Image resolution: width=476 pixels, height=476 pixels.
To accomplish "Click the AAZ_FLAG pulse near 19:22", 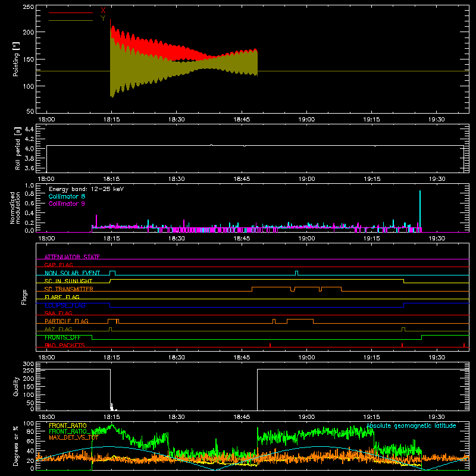I will pyautogui.click(x=403, y=330).
